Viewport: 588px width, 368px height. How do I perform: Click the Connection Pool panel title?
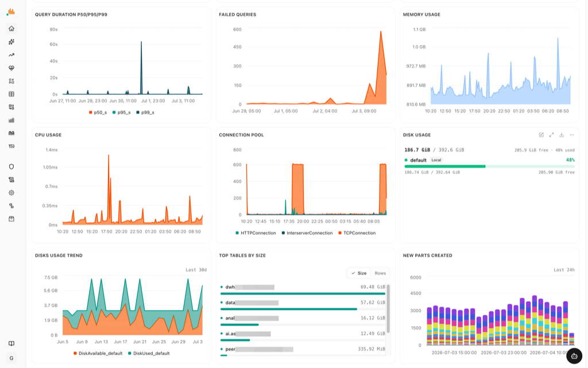(241, 135)
